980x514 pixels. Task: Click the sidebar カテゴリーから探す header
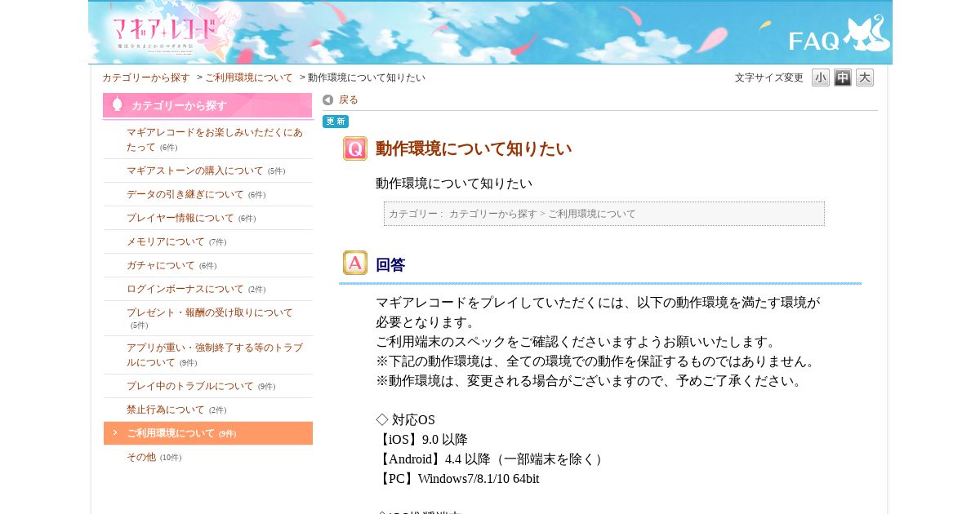(207, 105)
